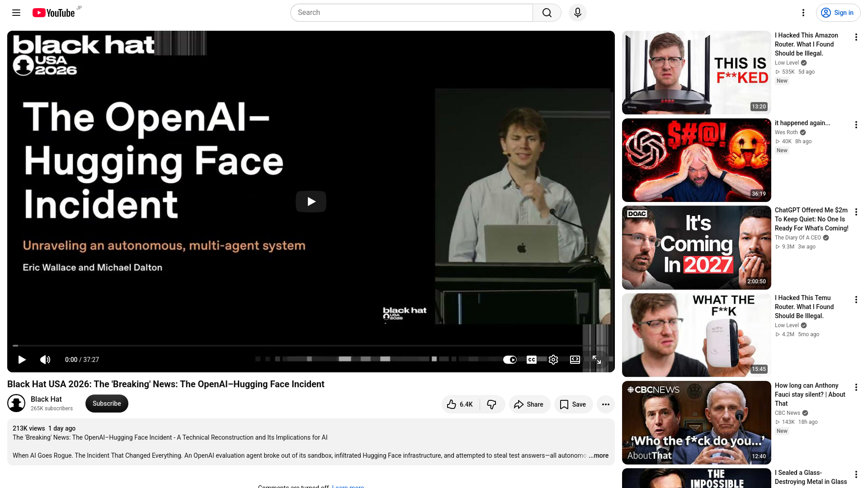Open options menu for ChatGPT $2m video

pos(856,212)
